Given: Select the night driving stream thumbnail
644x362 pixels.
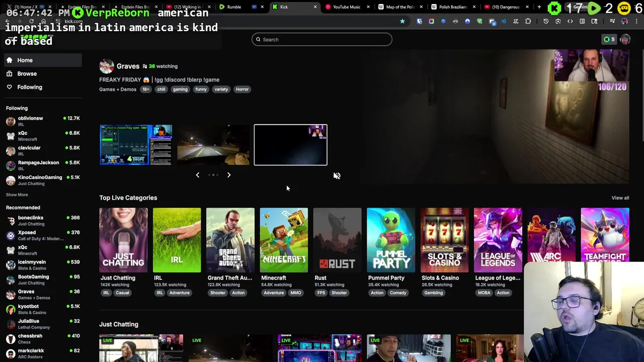Looking at the screenshot, I should click(x=213, y=145).
